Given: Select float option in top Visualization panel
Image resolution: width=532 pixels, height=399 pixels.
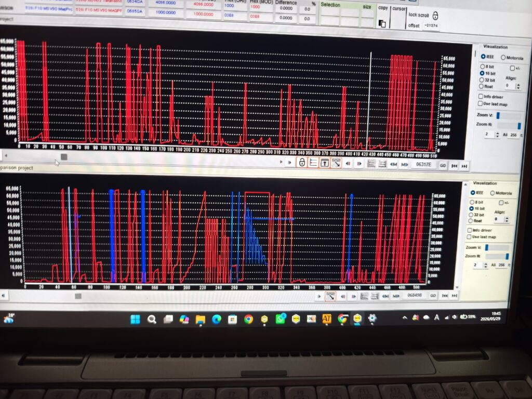Looking at the screenshot, I should 481,86.
